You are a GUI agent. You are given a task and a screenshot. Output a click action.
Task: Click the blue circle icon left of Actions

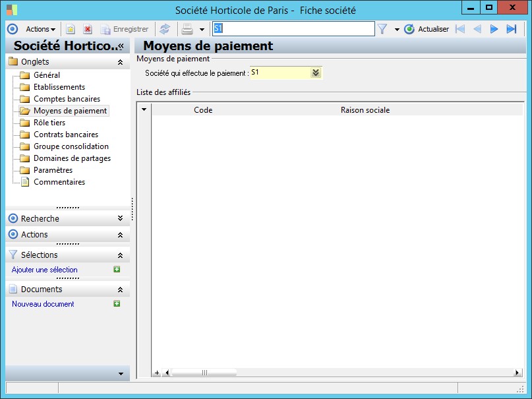tap(13, 29)
